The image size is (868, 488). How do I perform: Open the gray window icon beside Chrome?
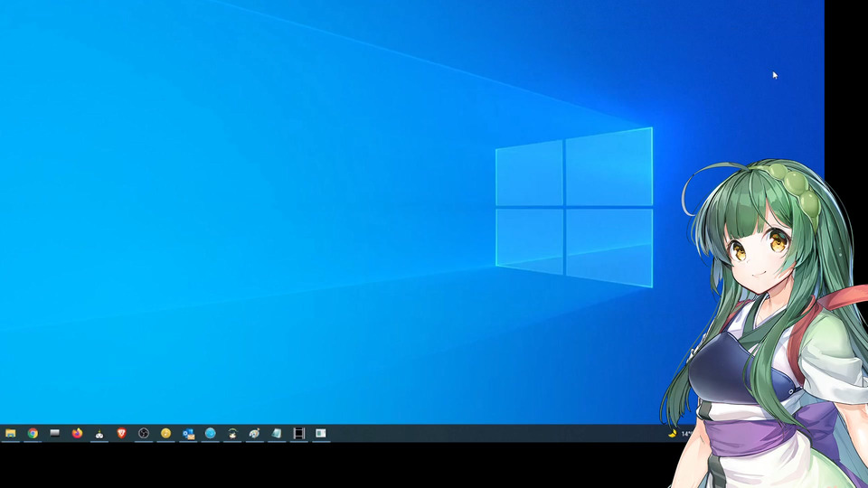coord(55,433)
